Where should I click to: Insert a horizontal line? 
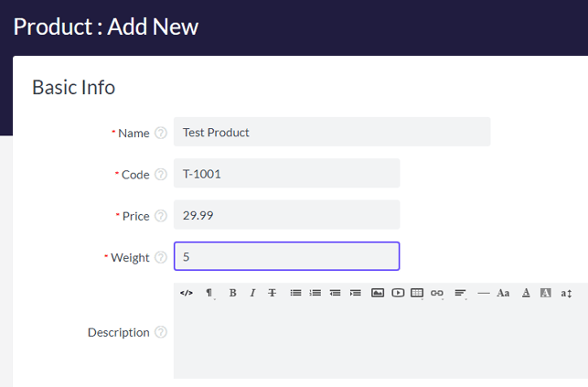[x=484, y=293]
